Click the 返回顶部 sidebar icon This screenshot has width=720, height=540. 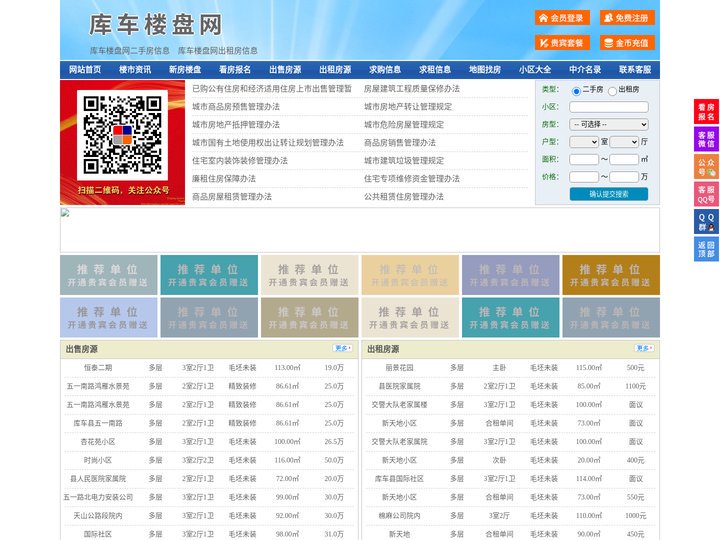pos(706,249)
